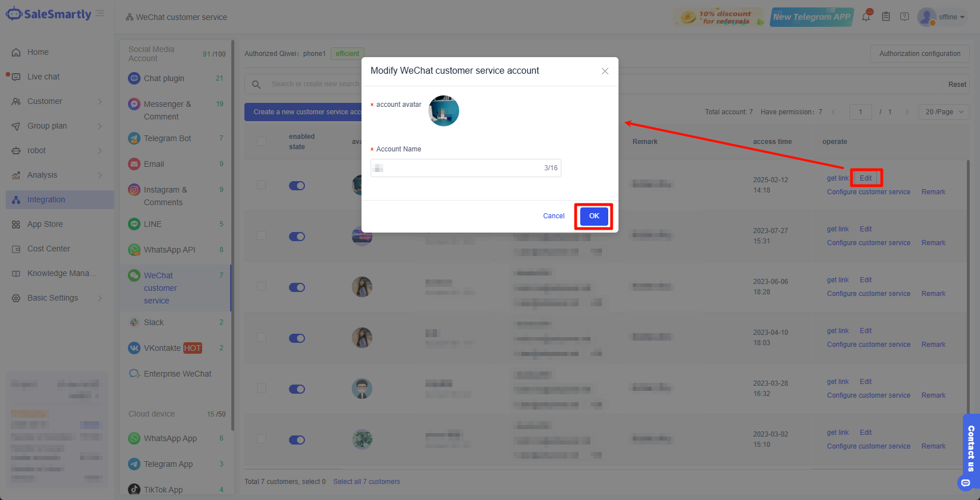Image resolution: width=980 pixels, height=500 pixels.
Task: Expand the robot menu chevron
Action: [x=100, y=151]
